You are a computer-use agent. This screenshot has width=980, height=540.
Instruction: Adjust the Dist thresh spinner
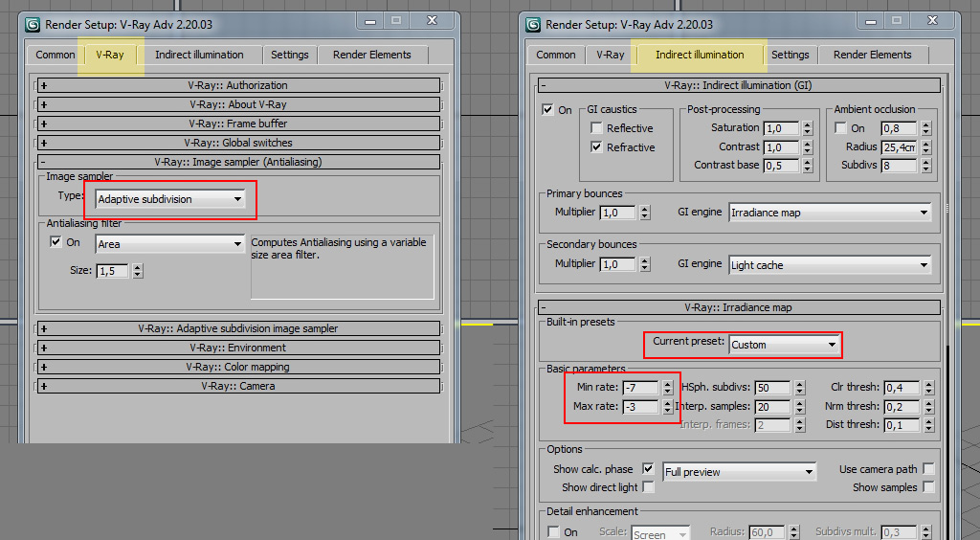[x=928, y=425]
